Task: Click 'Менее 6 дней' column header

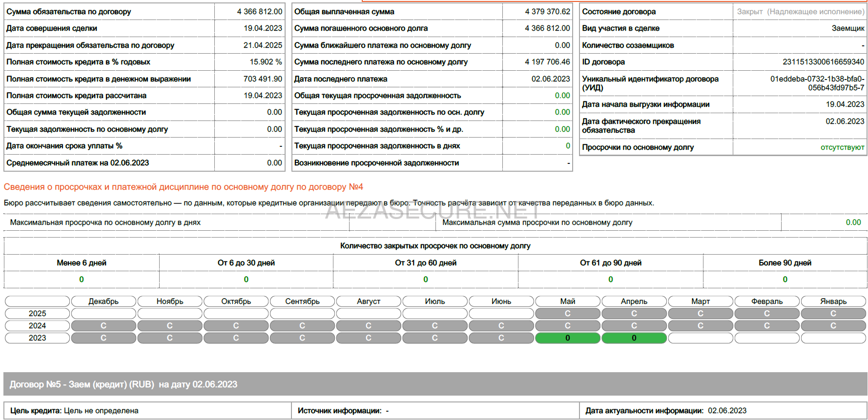Action: click(82, 263)
